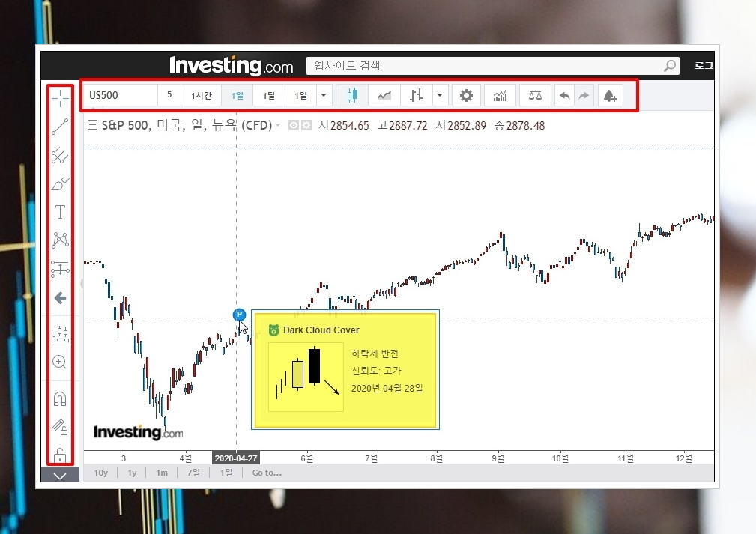The width and height of the screenshot is (756, 534).
Task: Click the 로그 login link
Action: pos(704,66)
